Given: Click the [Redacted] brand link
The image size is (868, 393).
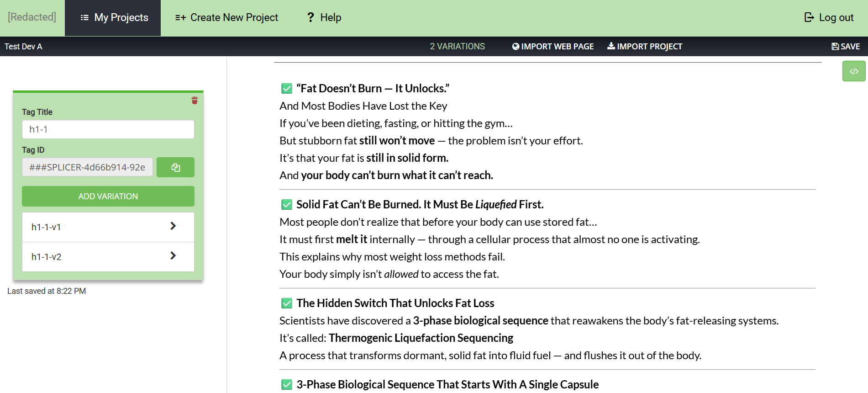Looking at the screenshot, I should (32, 17).
